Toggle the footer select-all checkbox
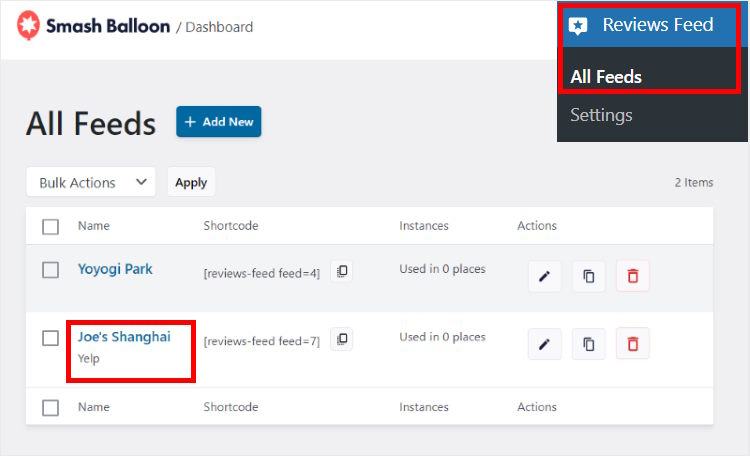Viewport: 750px width, 456px height. coord(51,407)
